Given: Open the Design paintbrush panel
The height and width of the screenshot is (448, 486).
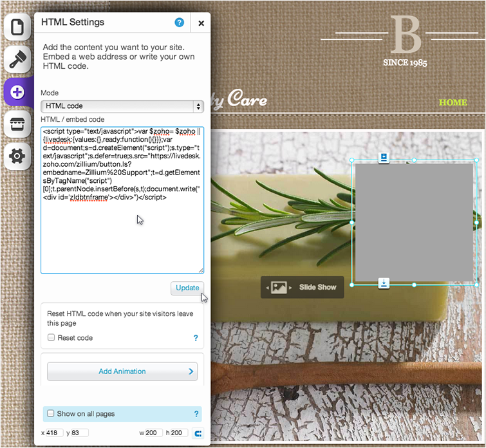Looking at the screenshot, I should pos(17,59).
